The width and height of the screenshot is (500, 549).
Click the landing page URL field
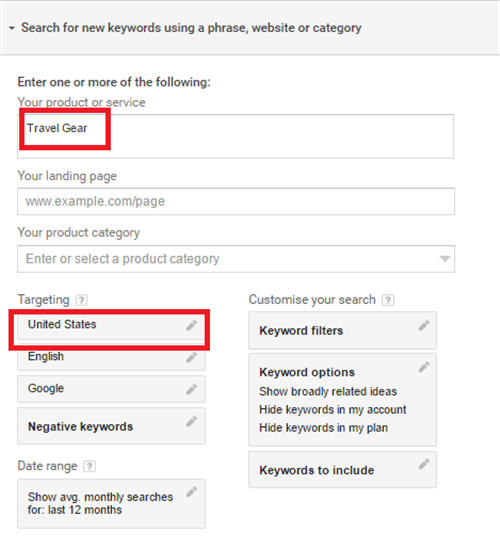pyautogui.click(x=236, y=202)
